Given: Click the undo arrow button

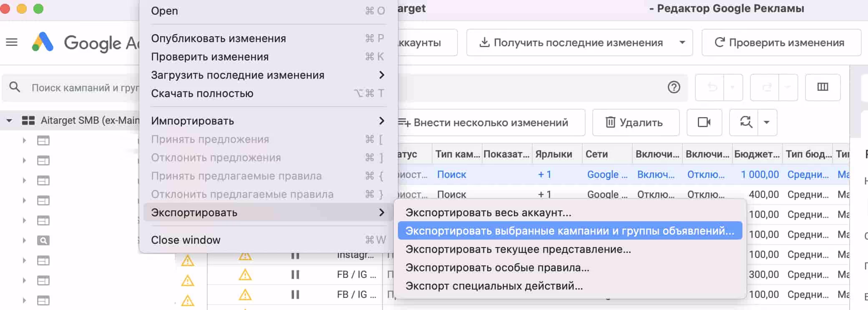Looking at the screenshot, I should [712, 87].
